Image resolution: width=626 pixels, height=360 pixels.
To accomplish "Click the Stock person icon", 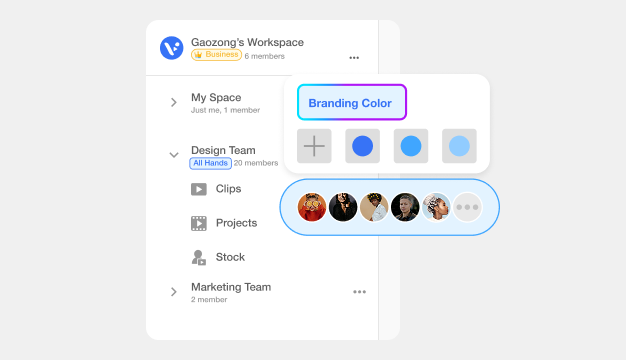I will (198, 257).
